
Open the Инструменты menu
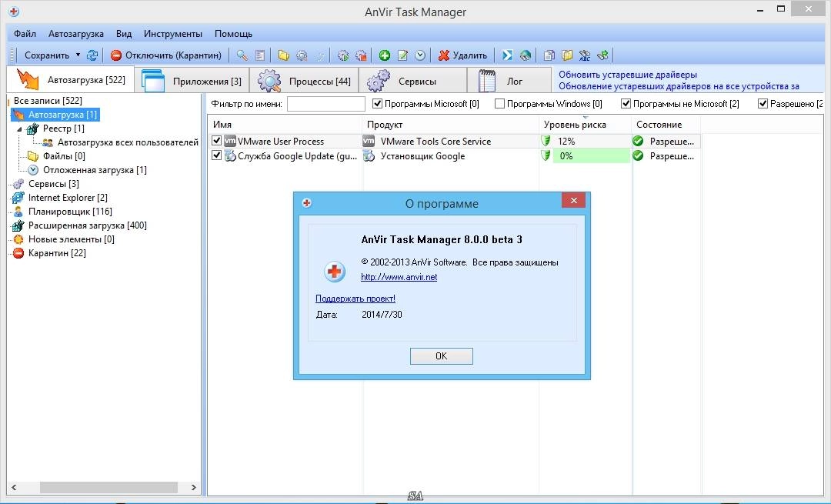click(x=173, y=33)
